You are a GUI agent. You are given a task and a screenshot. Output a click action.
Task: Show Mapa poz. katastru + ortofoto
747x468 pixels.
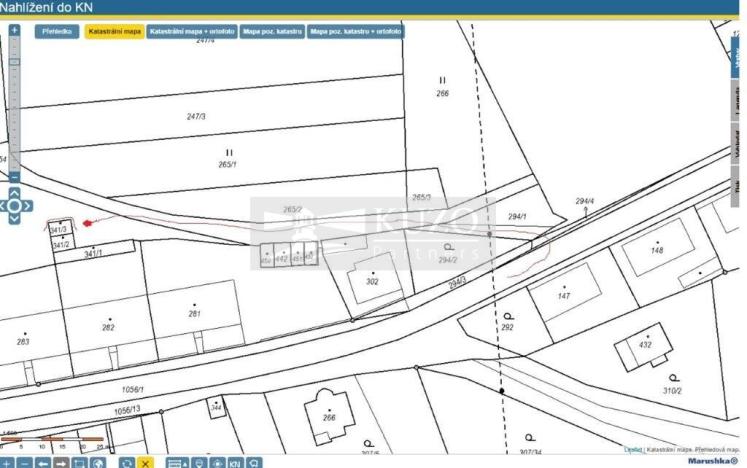click(x=356, y=32)
